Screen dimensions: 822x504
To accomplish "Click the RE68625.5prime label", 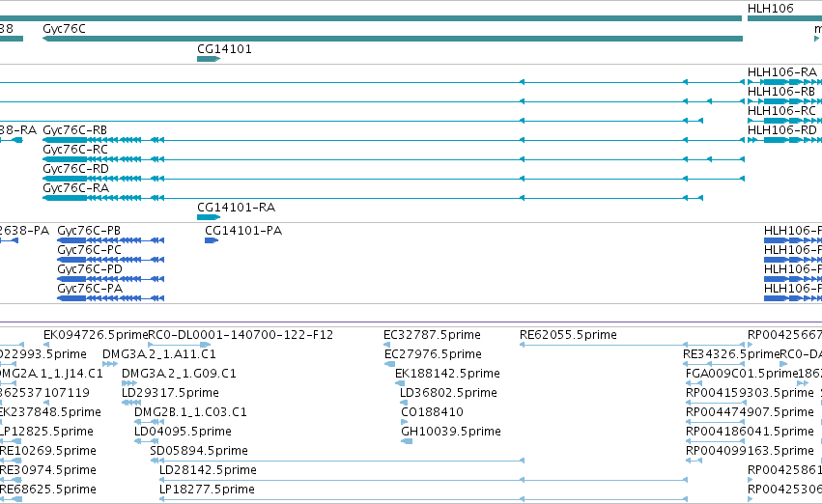I will pyautogui.click(x=48, y=490).
